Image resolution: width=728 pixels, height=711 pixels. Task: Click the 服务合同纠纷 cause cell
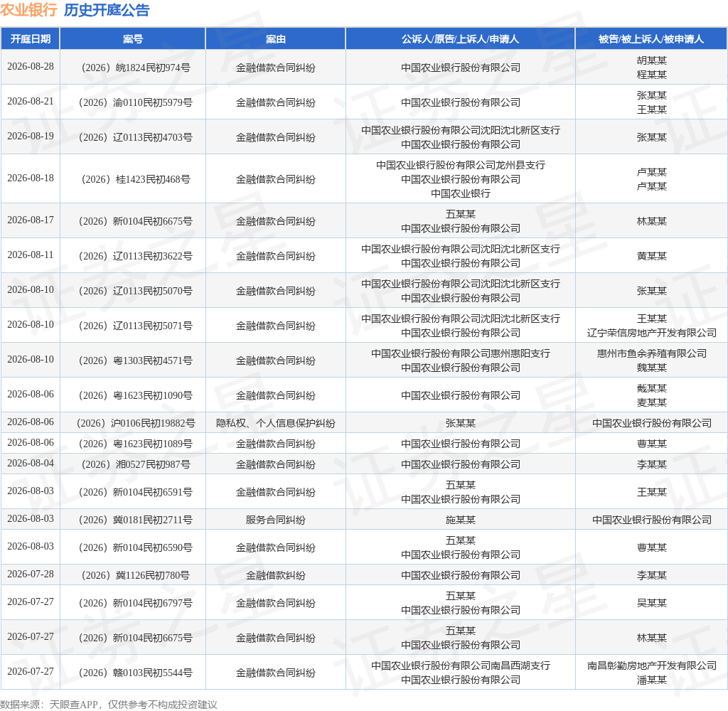[x=275, y=520]
